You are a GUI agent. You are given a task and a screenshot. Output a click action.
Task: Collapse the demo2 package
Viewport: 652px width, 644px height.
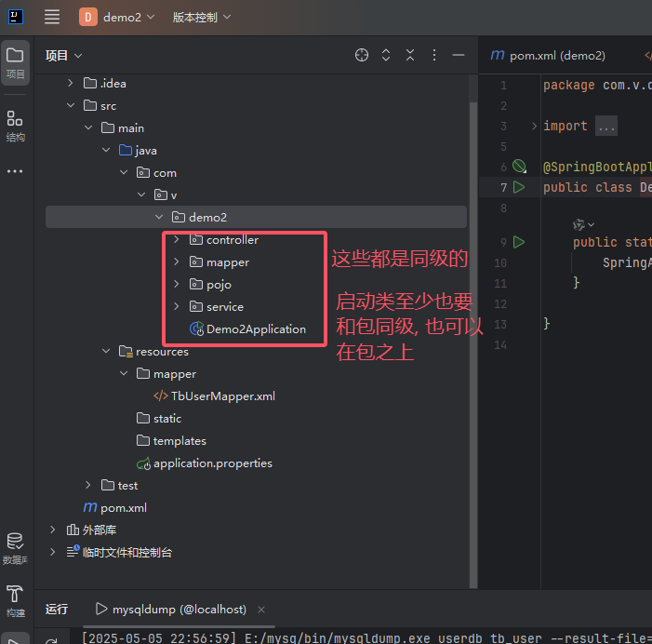[x=159, y=217]
